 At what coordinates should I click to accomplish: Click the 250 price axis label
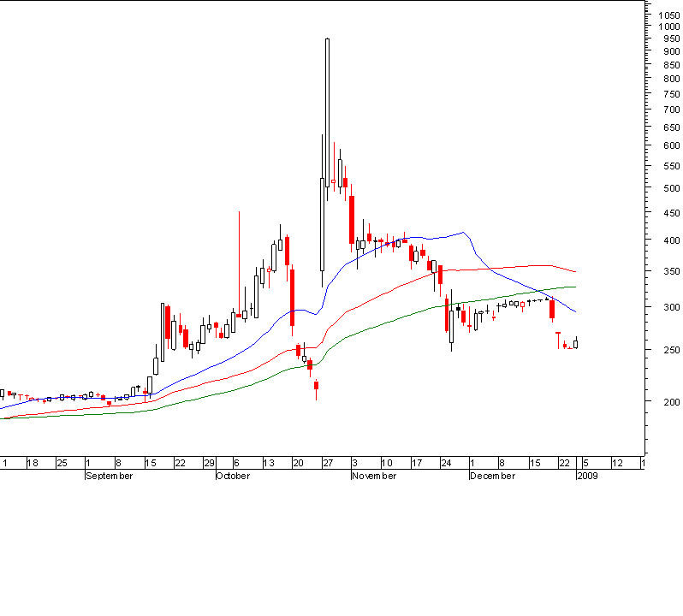(x=671, y=350)
